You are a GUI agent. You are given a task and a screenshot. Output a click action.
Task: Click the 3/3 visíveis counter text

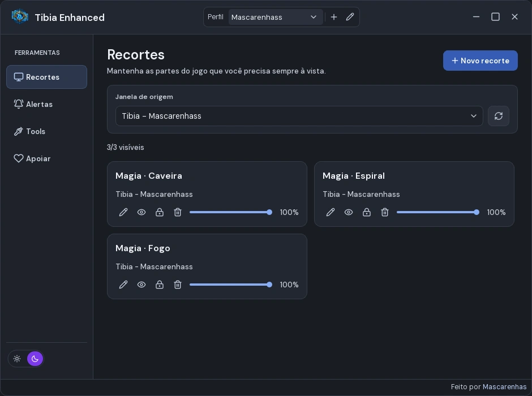click(125, 147)
